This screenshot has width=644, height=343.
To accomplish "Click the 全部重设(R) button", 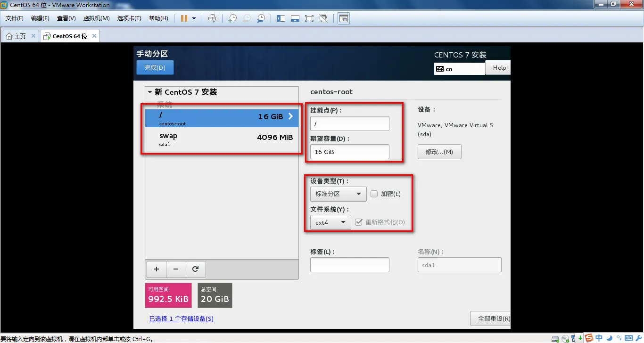I will pos(490,318).
